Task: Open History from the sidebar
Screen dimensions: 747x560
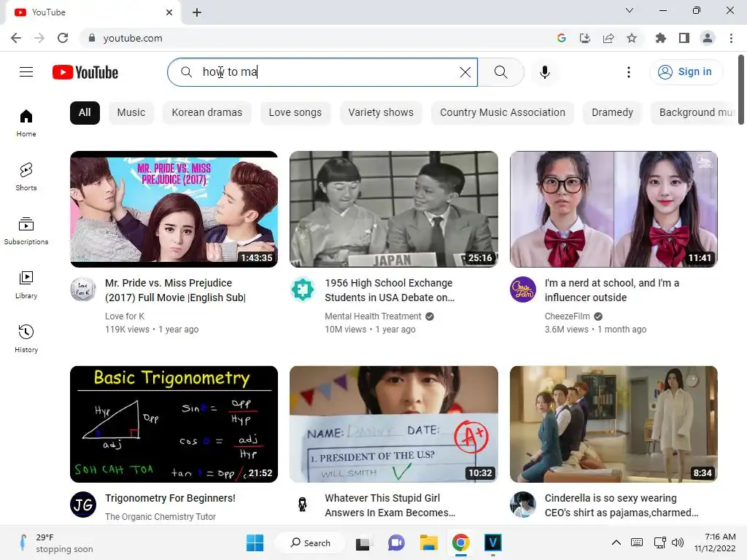Action: point(26,338)
